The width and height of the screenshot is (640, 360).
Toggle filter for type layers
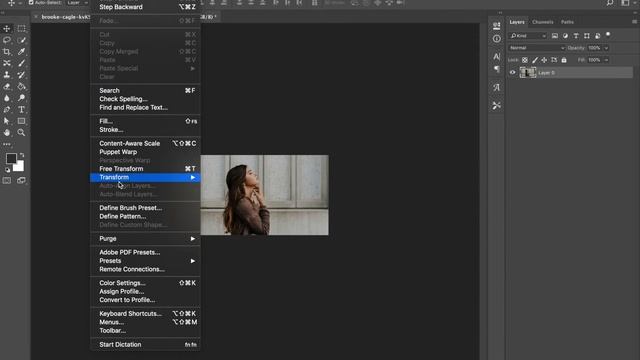point(576,36)
